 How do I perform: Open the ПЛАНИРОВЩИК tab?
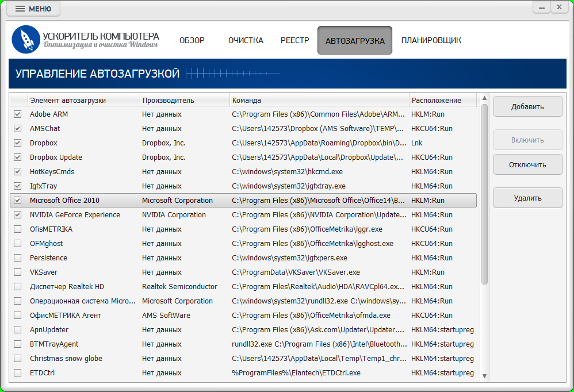[431, 40]
